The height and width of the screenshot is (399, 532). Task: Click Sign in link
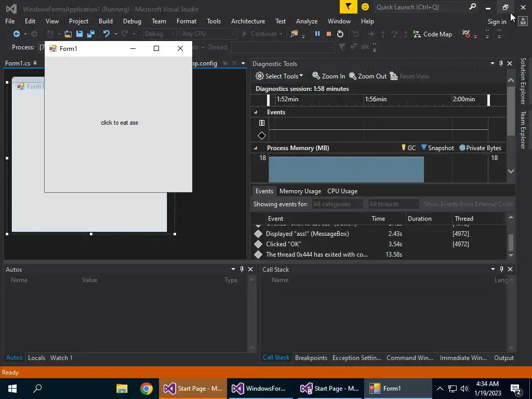coord(497,22)
